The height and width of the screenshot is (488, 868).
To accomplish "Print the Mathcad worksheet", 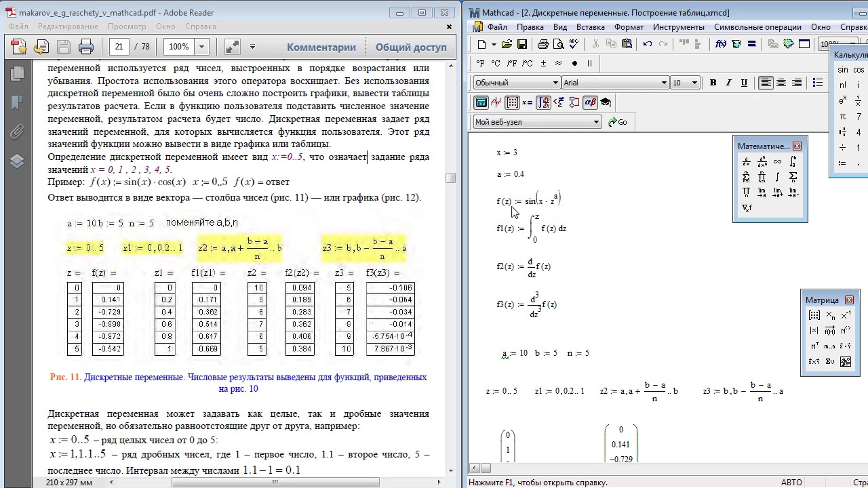I will [542, 44].
